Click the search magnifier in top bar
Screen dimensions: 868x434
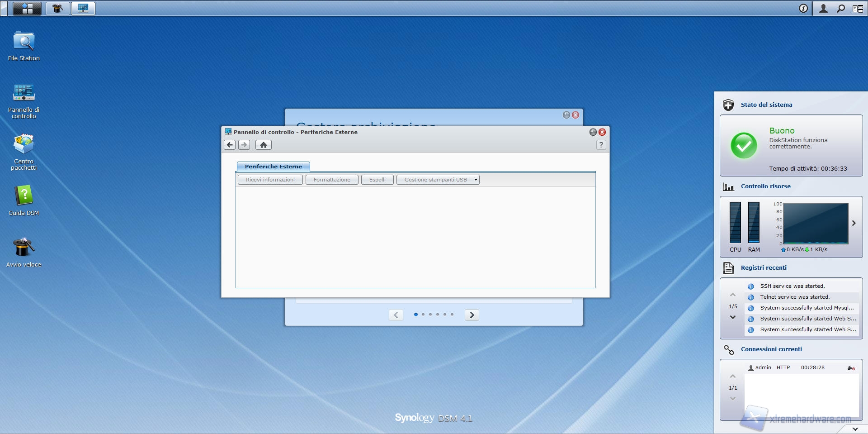840,8
